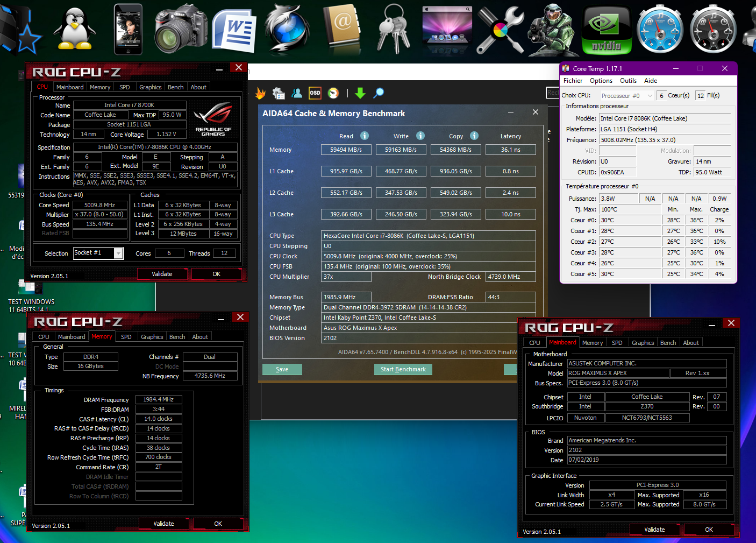Image resolution: width=756 pixels, height=543 pixels.
Task: Open the Selection Socket #1 dropdown
Action: (x=118, y=253)
